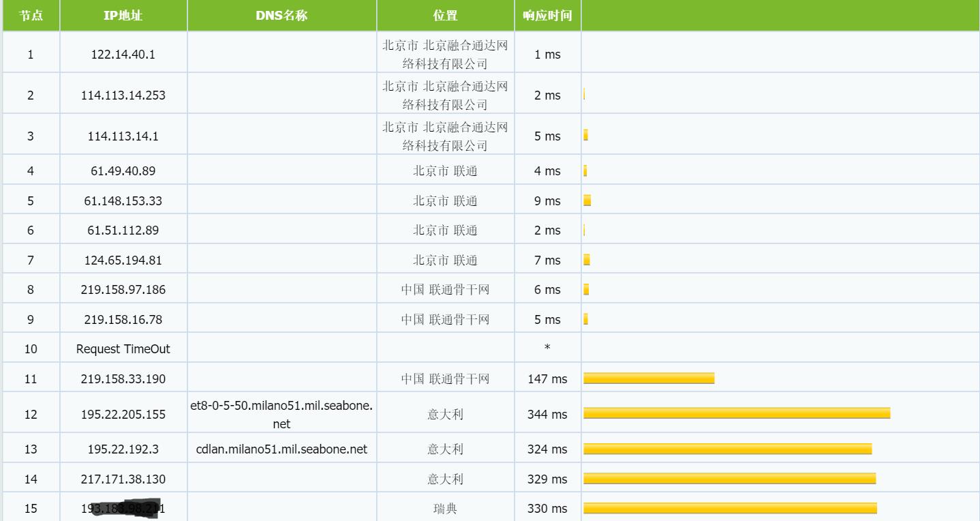Select IP address 114.113.14.253
Screen dimensions: 980x521
pyautogui.click(x=123, y=95)
